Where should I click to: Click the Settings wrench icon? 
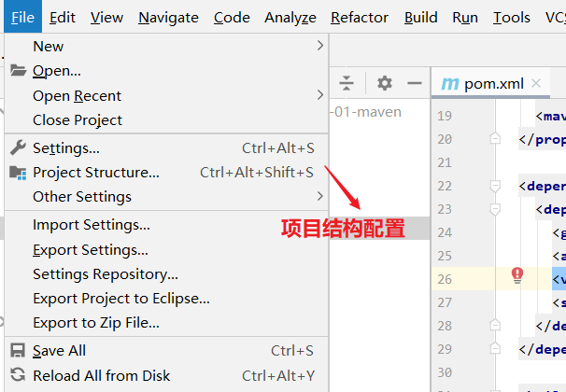click(x=18, y=148)
